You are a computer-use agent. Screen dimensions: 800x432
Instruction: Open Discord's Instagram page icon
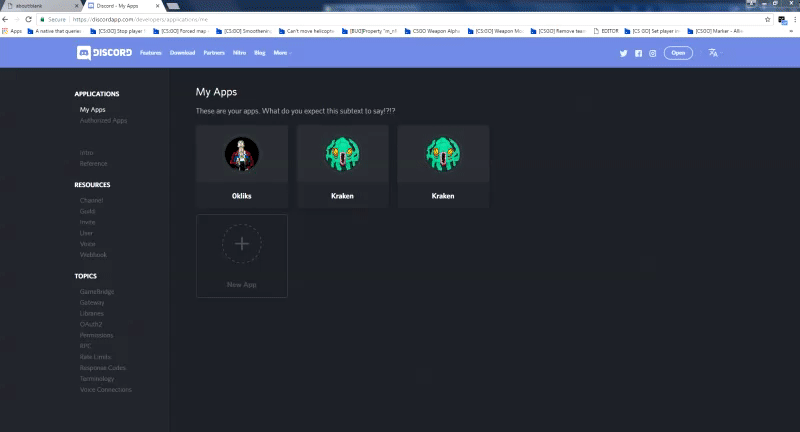[x=653, y=53]
